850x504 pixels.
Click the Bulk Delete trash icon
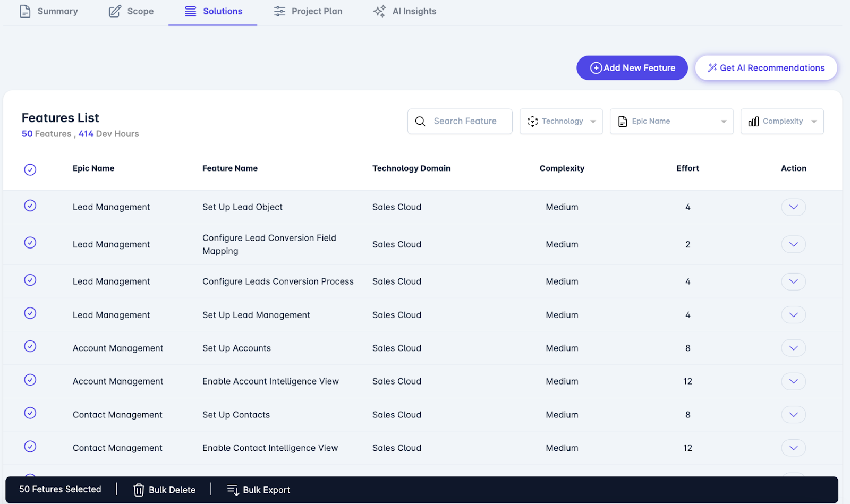pos(139,490)
